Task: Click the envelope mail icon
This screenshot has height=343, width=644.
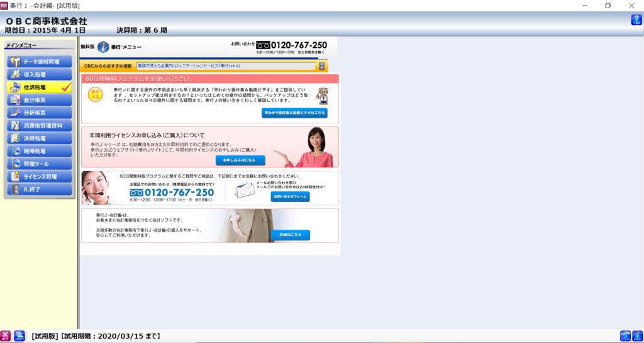Action: (245, 189)
